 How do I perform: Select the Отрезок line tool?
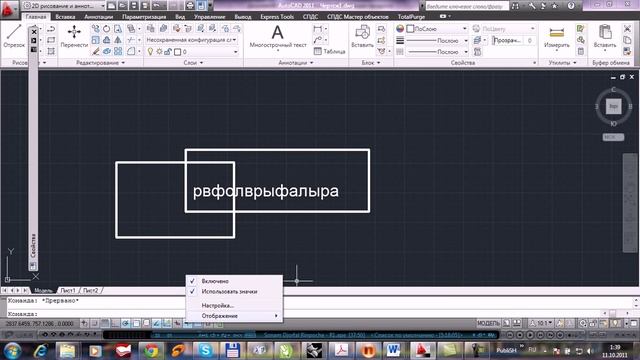(x=13, y=36)
